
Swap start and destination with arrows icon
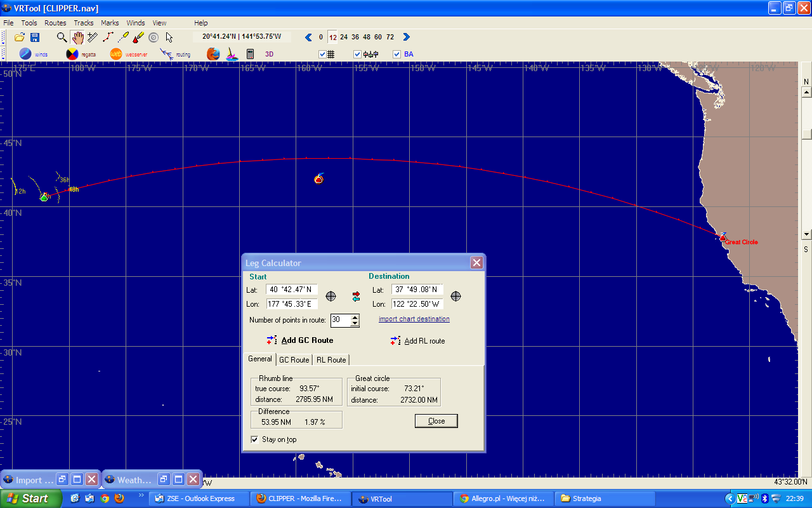click(x=356, y=297)
